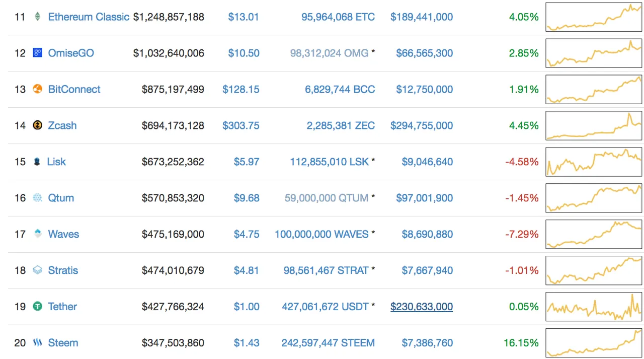Open the Ethereum Classic price sparkline chart
The width and height of the screenshot is (644, 359).
(594, 17)
